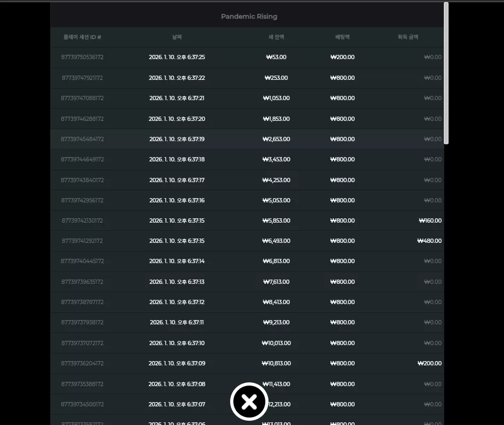
Task: Select session ID 87739750536172
Action: (82, 57)
